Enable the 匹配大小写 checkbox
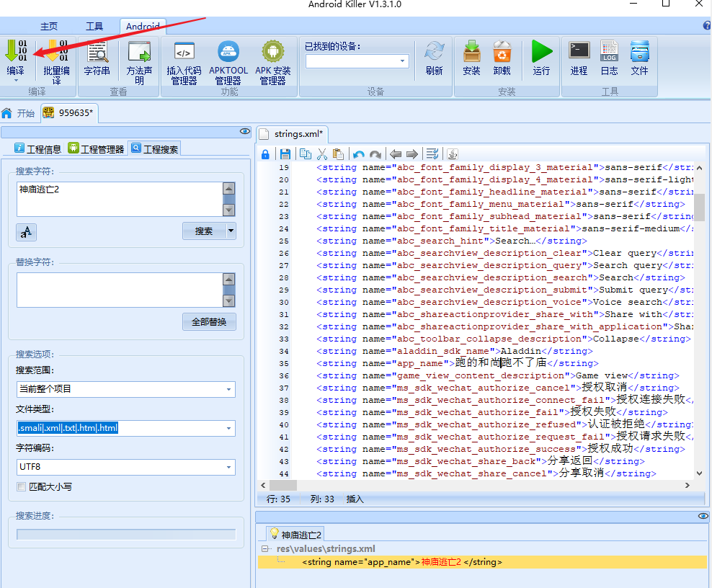Image resolution: width=712 pixels, height=588 pixels. [x=21, y=486]
